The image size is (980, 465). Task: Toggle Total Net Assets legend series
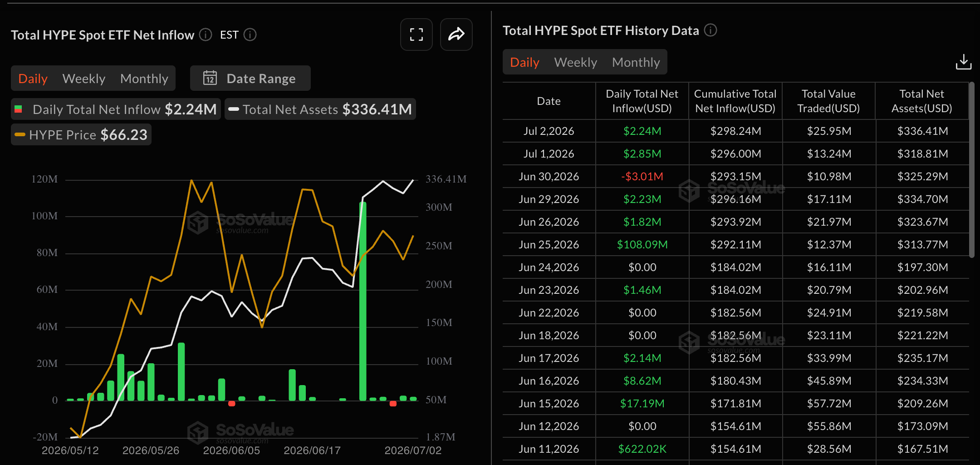[x=320, y=109]
